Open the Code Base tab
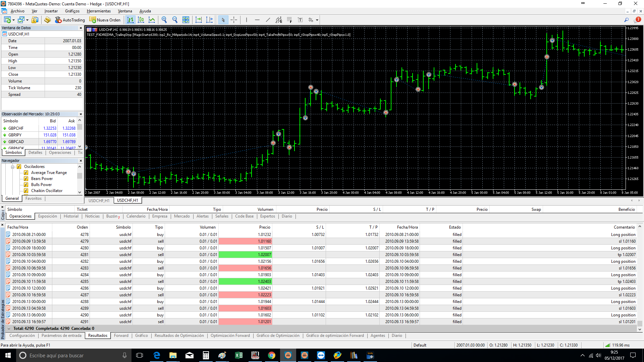Viewport: 644px width, 362px height. click(x=244, y=217)
